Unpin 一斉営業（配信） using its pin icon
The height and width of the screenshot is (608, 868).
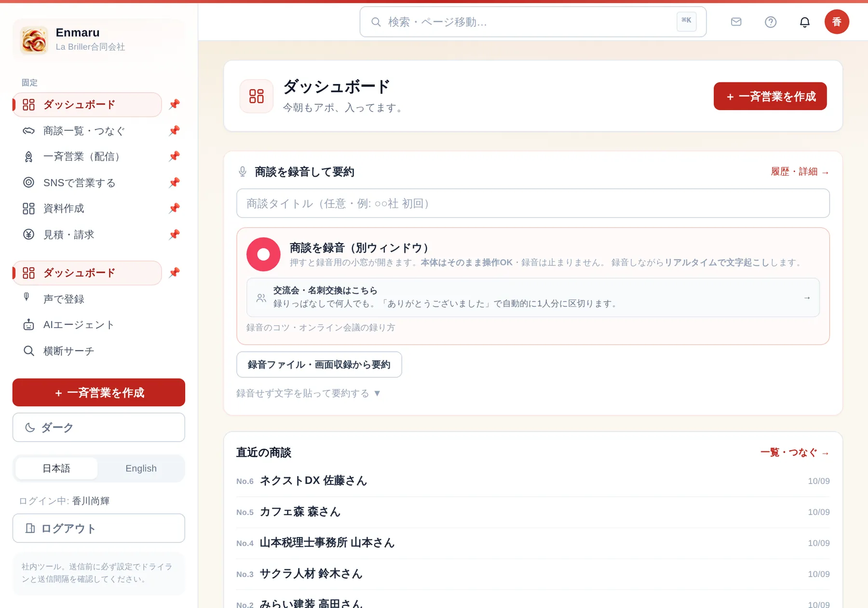click(175, 156)
